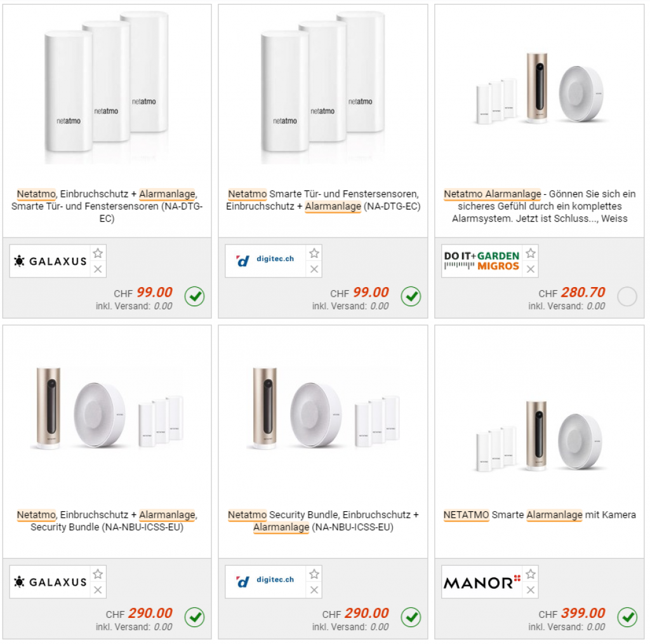Screen dimensions: 650x644
Task: Dismiss the Manor alarm system offer
Action: pos(531,591)
